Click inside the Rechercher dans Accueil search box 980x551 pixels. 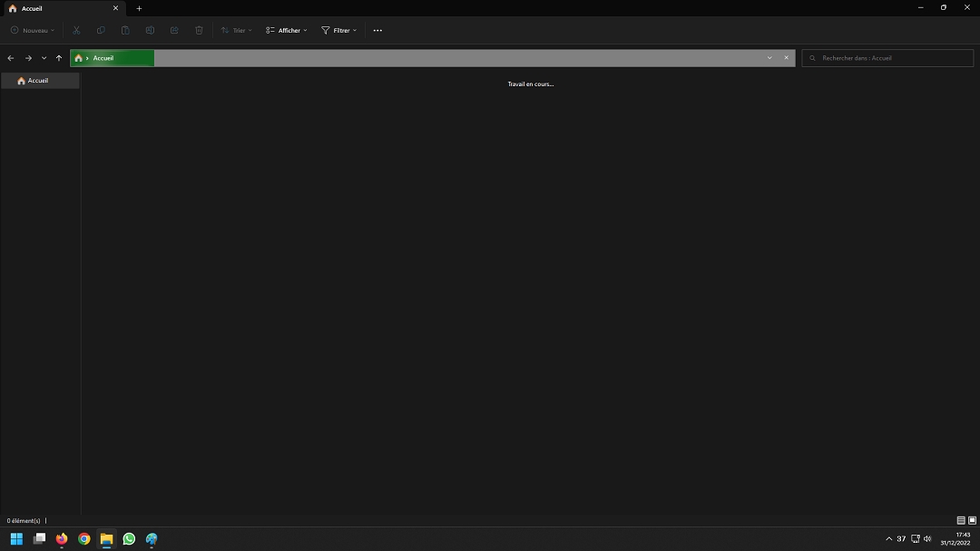coord(887,57)
